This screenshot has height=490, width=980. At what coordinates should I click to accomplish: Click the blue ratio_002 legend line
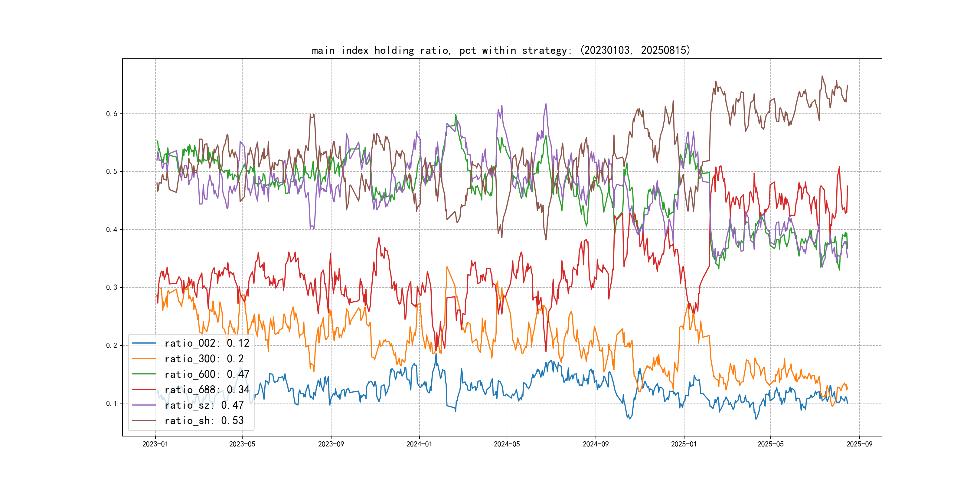pos(144,343)
